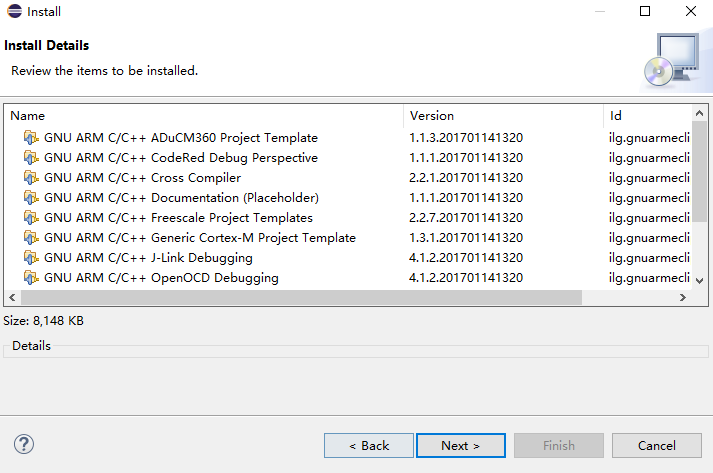Sort the list by the Version column header

click(503, 116)
